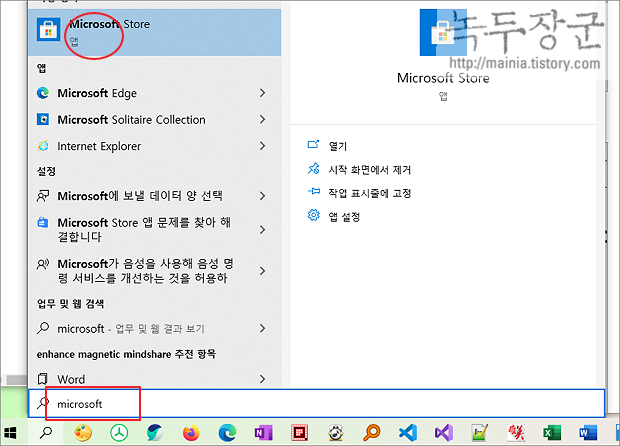Viewport: 620px width, 446px height.
Task: Open the panda icon app on taskbar
Action: pos(335,433)
